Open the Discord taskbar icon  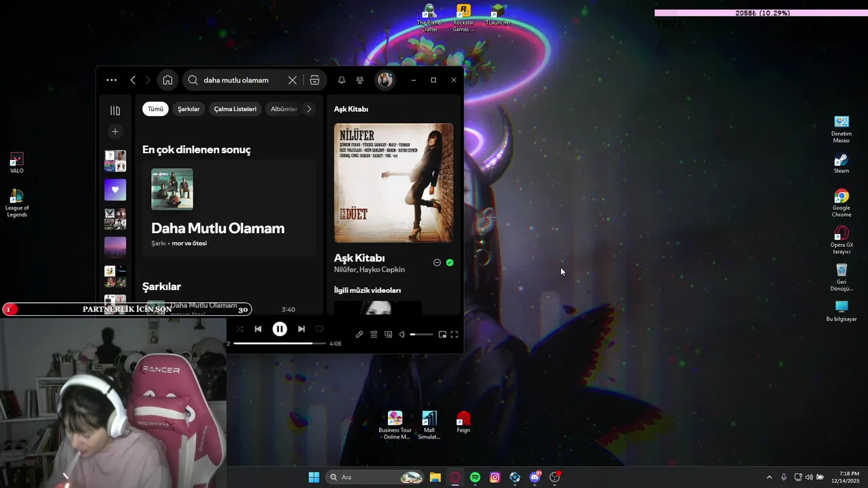[x=535, y=477]
